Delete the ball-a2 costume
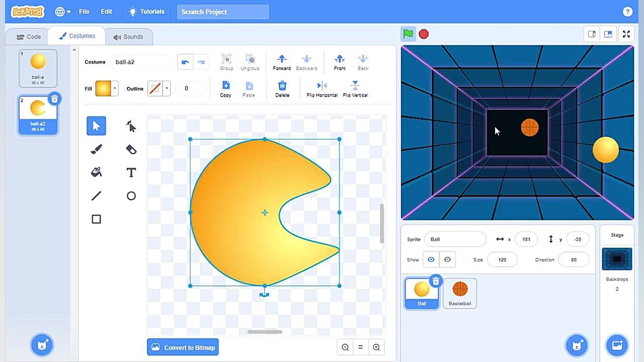 coord(55,99)
